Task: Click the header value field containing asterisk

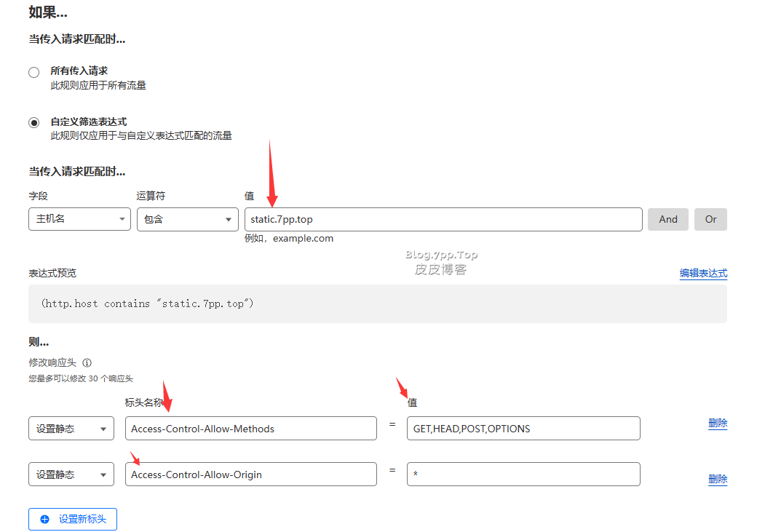Action: (x=523, y=475)
